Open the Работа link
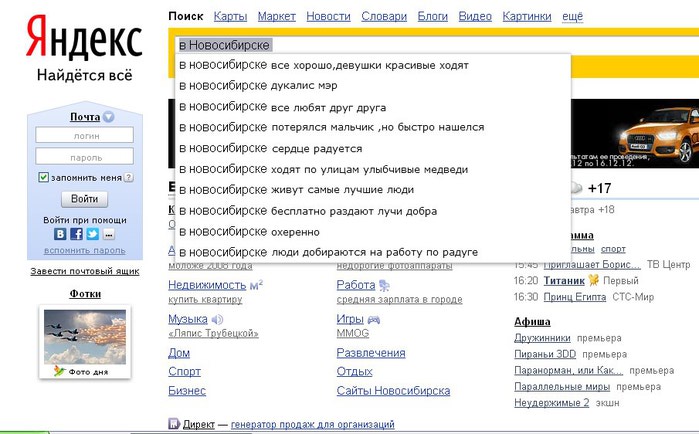Image resolution: width=699 pixels, height=434 pixels. [x=356, y=285]
